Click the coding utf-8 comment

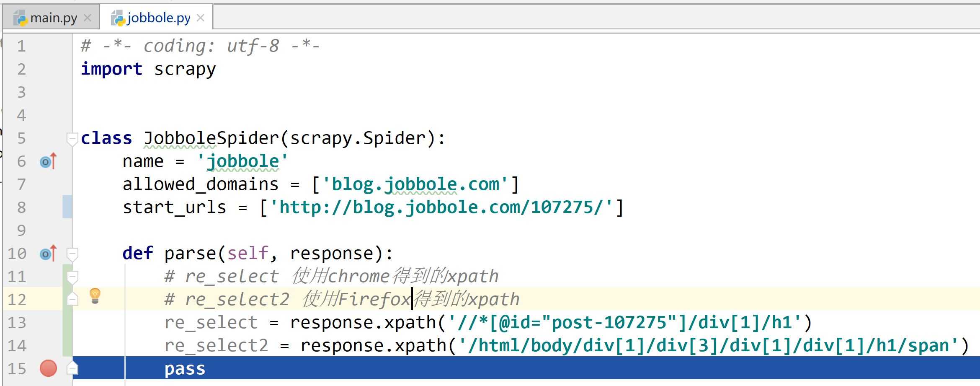tap(201, 46)
